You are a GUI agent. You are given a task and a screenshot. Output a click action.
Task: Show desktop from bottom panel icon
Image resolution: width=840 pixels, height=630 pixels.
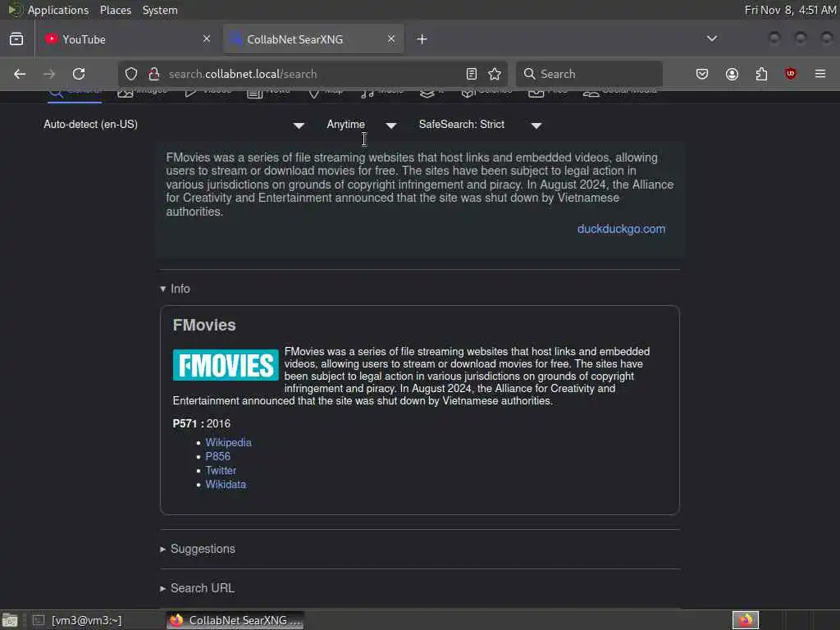(10, 620)
